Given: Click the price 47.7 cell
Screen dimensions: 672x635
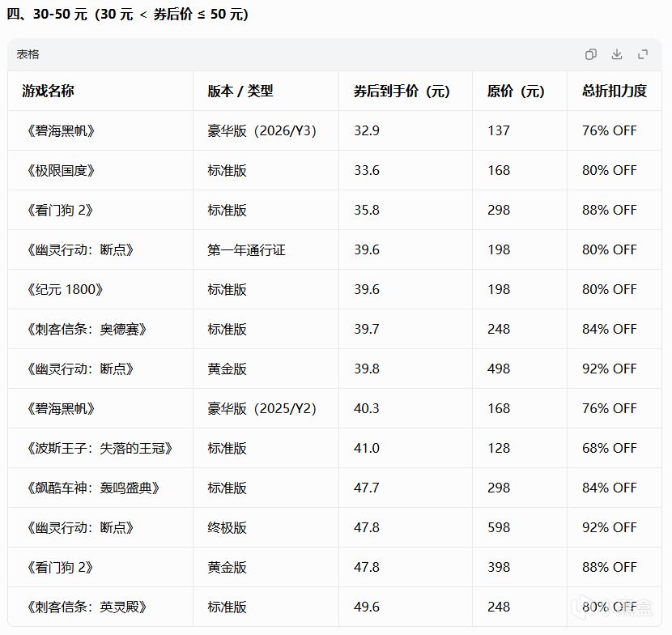Looking at the screenshot, I should (x=367, y=488).
